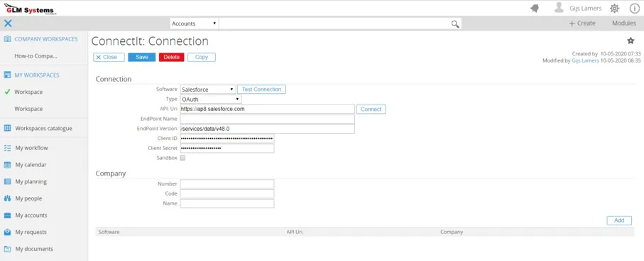Open COMPANY WORKSPACES section
The image size is (644, 261).
[x=46, y=39]
